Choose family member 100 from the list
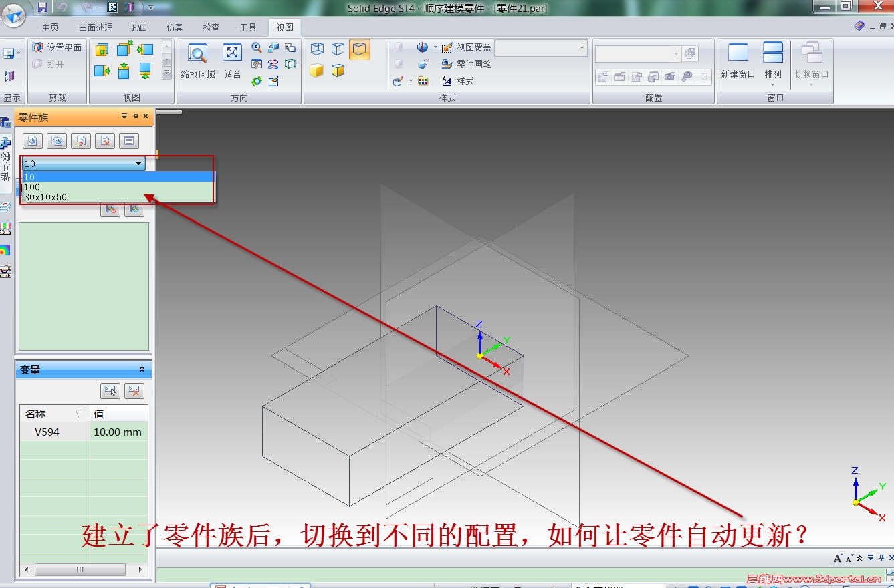894x588 pixels. click(x=118, y=187)
